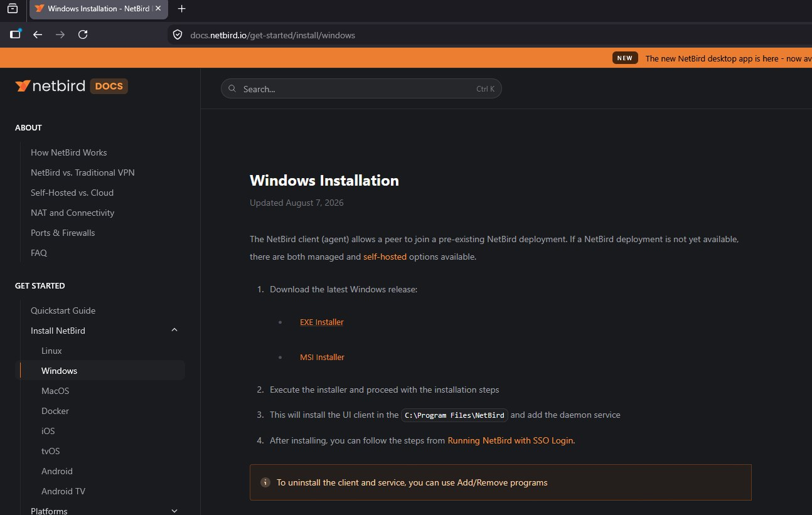Click the shield tracking protection icon
The height and width of the screenshot is (515, 812).
pyautogui.click(x=178, y=35)
